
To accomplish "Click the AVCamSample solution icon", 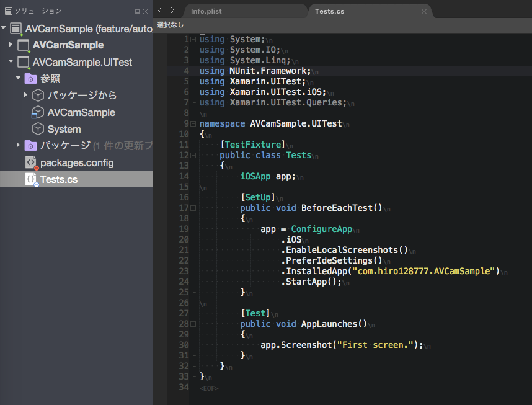I will click(16, 29).
